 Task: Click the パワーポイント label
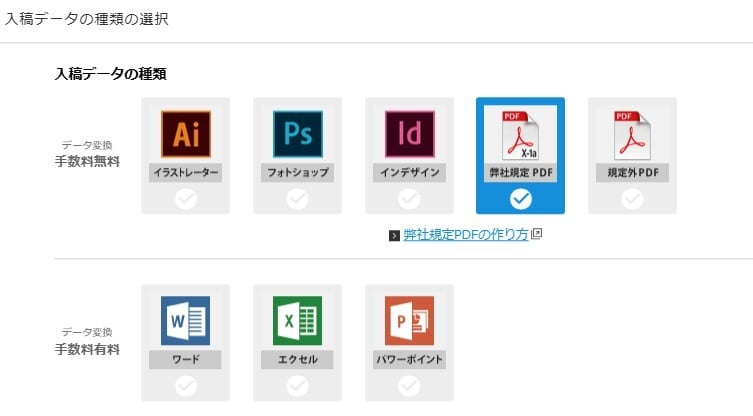(410, 359)
